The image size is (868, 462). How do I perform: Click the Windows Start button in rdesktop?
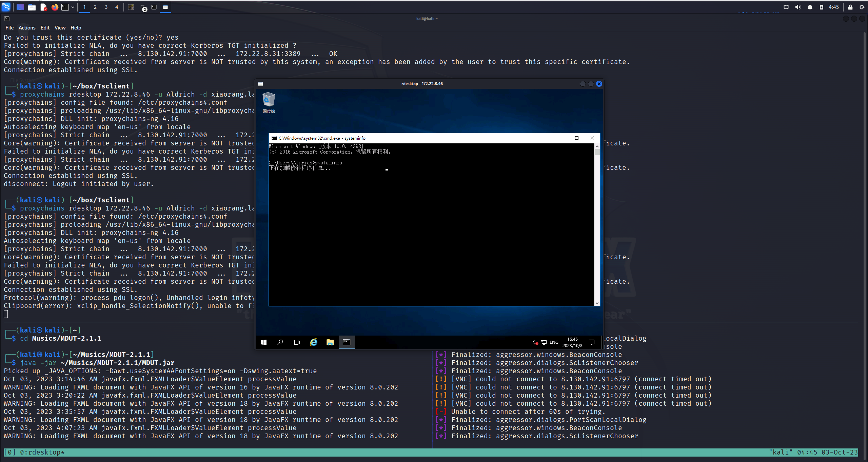point(264,342)
